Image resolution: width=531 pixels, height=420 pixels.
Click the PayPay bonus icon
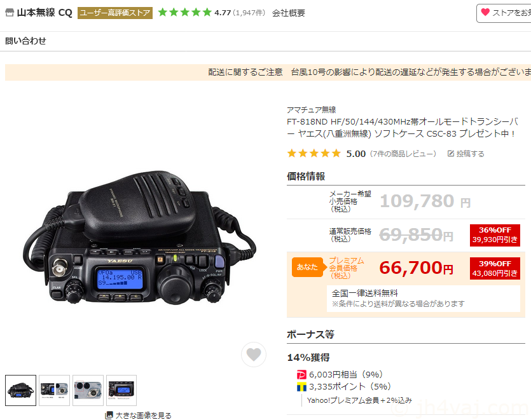(x=301, y=375)
